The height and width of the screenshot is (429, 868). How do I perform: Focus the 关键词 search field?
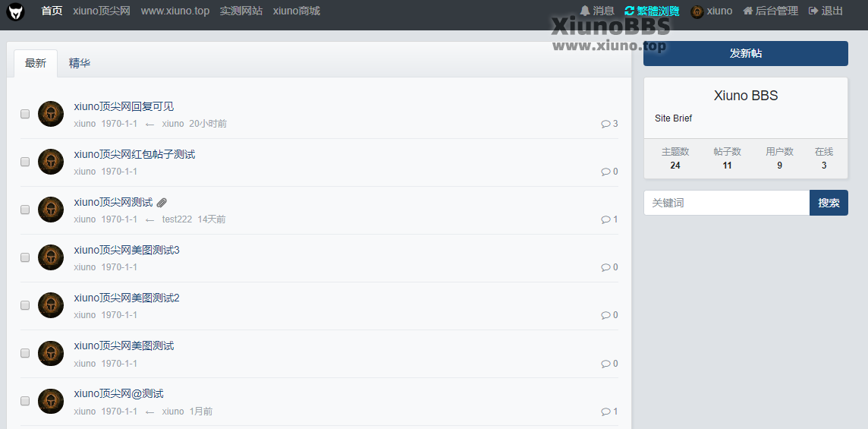[726, 203]
